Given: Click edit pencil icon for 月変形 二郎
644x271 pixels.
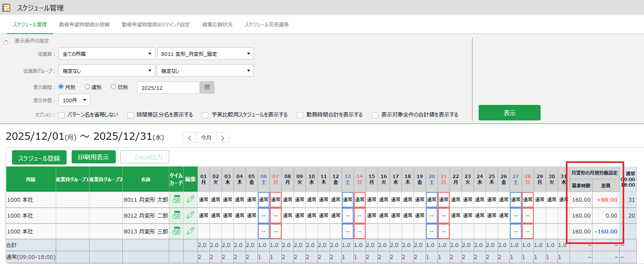Looking at the screenshot, I should (x=190, y=215).
